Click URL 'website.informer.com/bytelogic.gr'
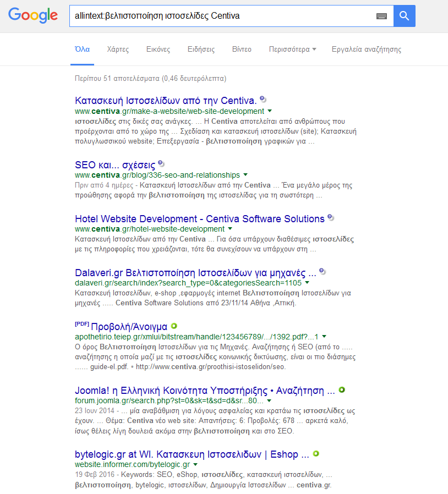 pos(133,465)
